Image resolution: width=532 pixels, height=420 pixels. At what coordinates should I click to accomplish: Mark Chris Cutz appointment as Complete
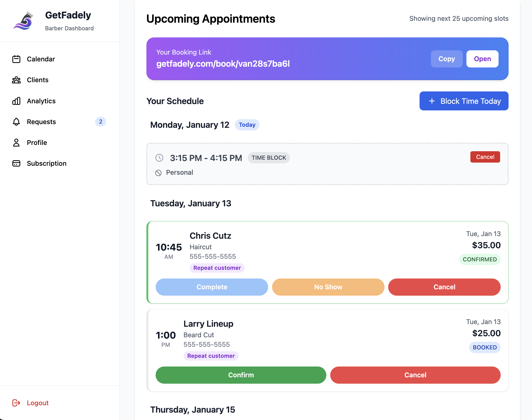tap(212, 287)
